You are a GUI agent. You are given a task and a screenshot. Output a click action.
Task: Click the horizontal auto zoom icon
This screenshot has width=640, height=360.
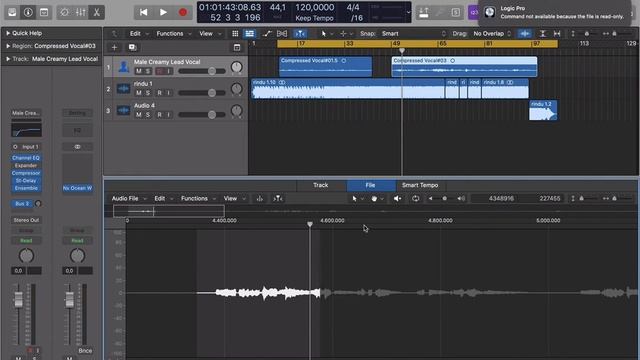coord(557,33)
